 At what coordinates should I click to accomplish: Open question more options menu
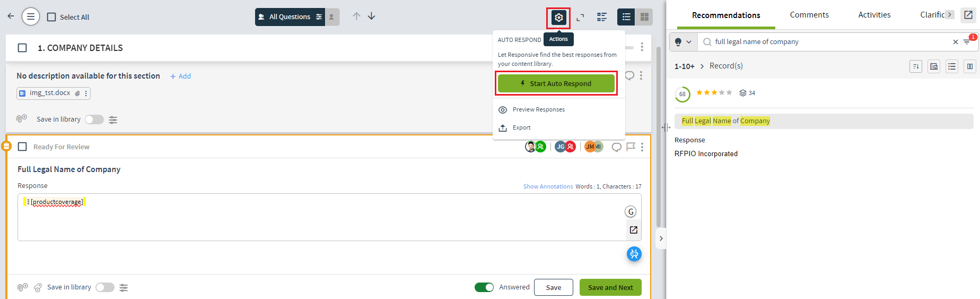(642, 147)
